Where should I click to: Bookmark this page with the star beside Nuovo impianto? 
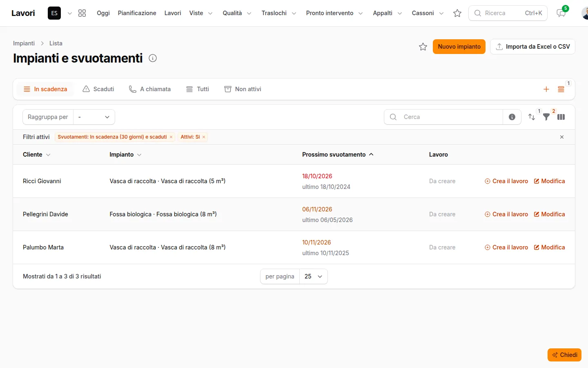[423, 47]
